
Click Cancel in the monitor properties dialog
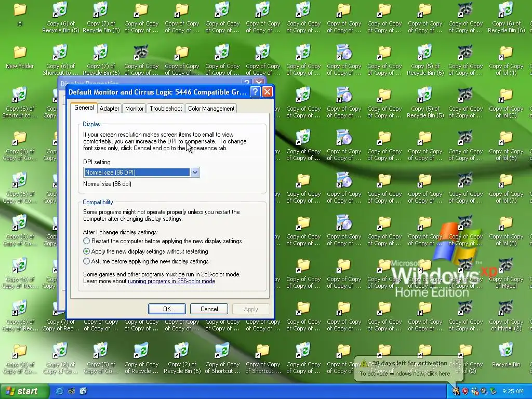pos(209,309)
